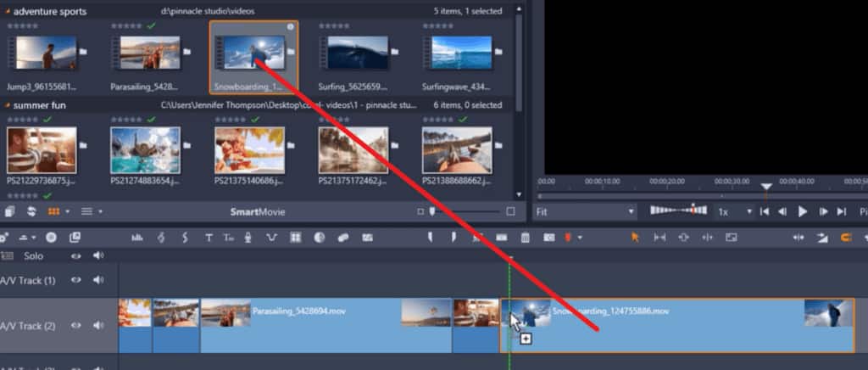868x370 pixels.
Task: Collapse the summer fun folder group
Action: click(8, 105)
